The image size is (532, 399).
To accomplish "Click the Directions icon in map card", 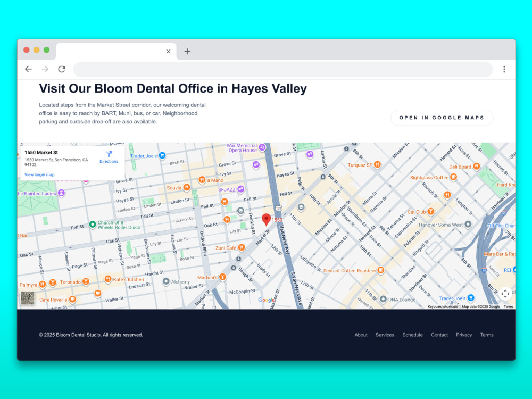I will 109,154.
